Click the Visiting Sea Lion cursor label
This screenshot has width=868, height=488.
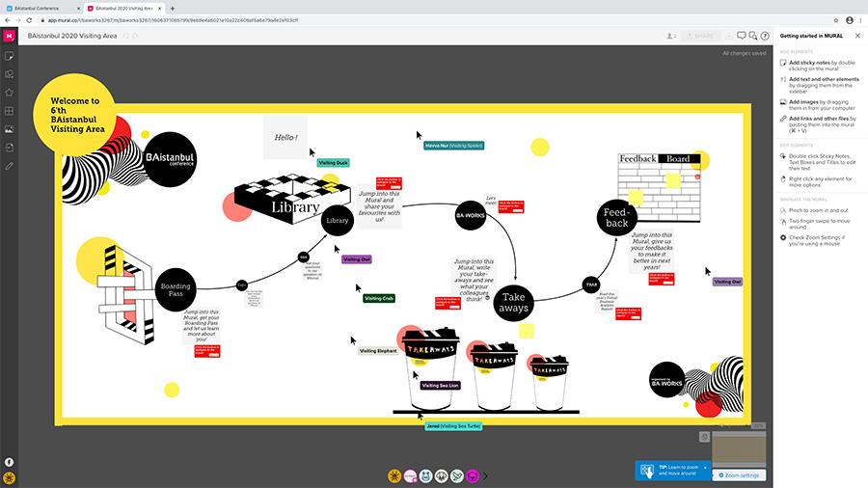(440, 385)
